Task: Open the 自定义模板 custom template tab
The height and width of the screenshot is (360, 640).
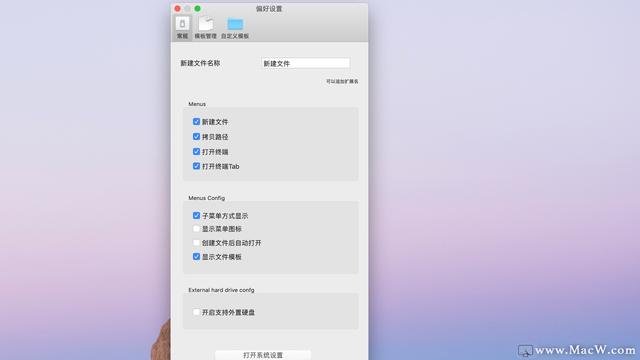Action: pyautogui.click(x=235, y=28)
